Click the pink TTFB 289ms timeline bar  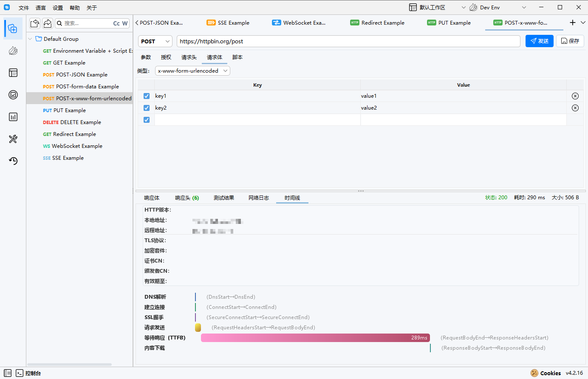pyautogui.click(x=315, y=338)
